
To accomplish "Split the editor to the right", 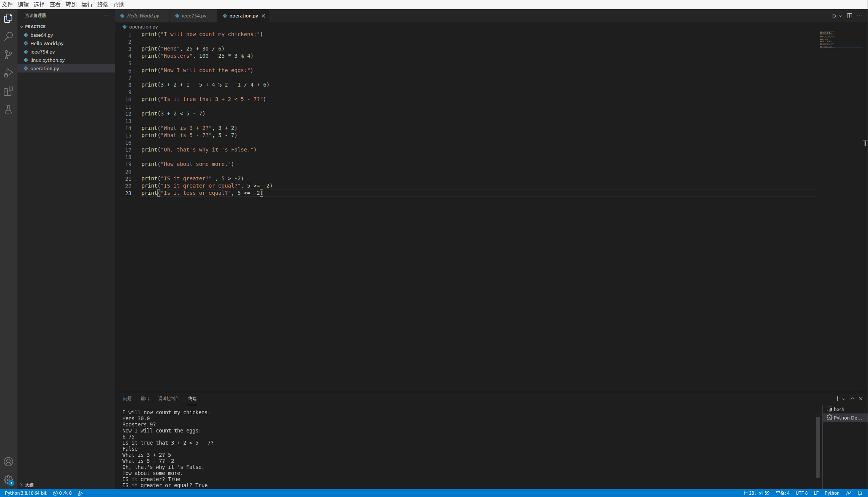I will (849, 16).
